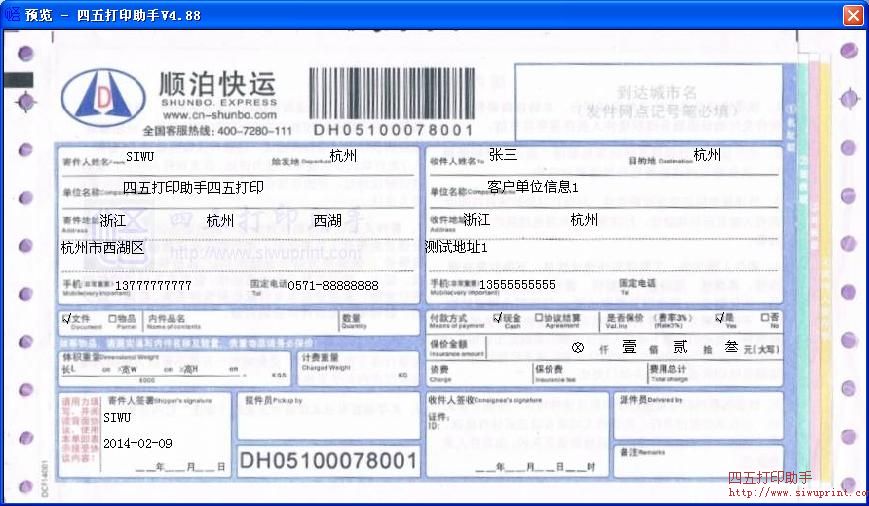Click the 数量 Quantity field
This screenshot has height=506, width=869.
379,322
